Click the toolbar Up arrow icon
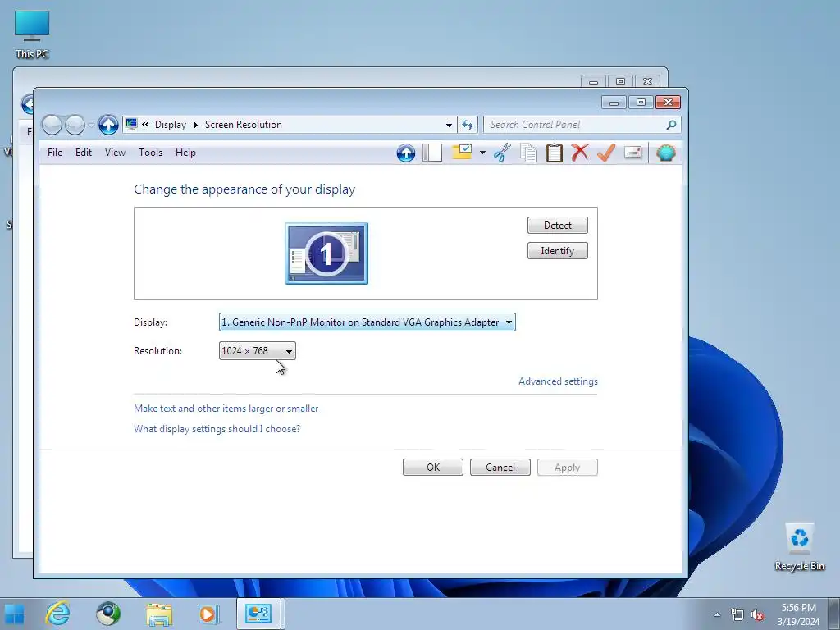Screen dimensions: 840x630 coord(405,153)
